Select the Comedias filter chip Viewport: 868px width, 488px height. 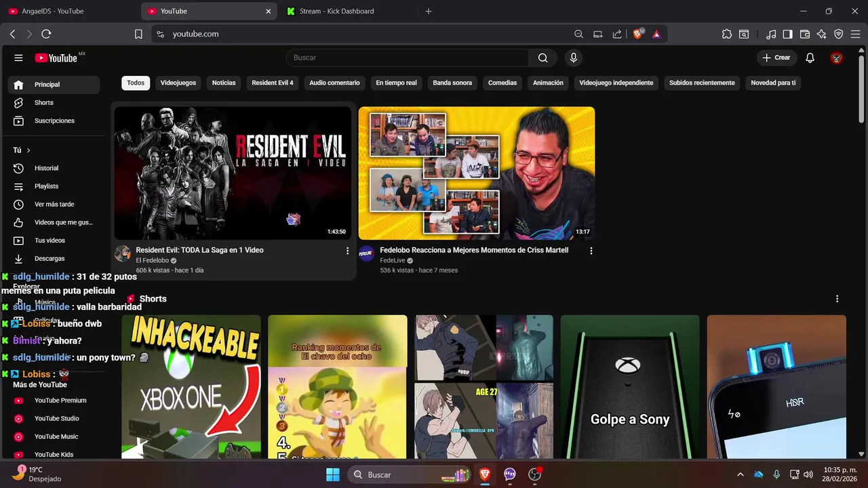pyautogui.click(x=502, y=83)
